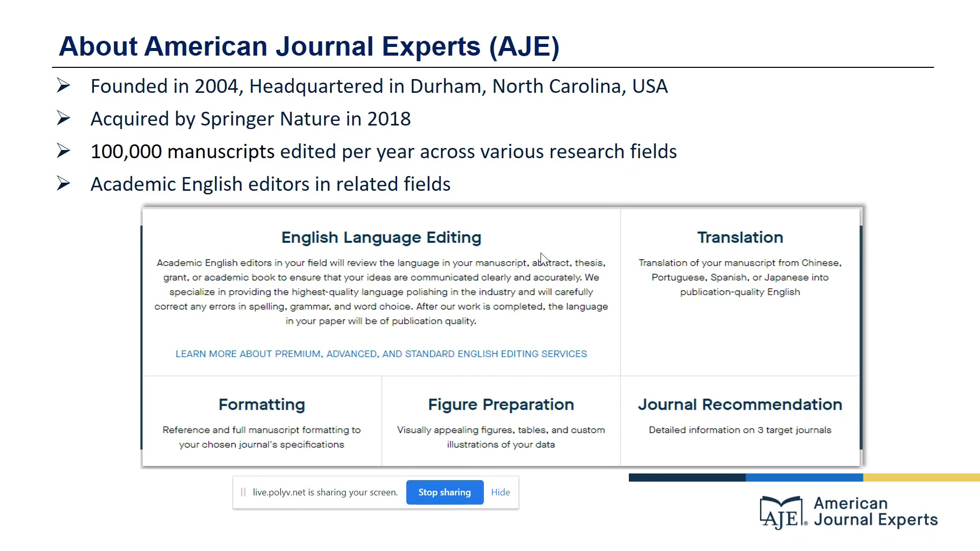
Task: Click the '100,000 manuscripts edited per year' bullet
Action: pyautogui.click(x=383, y=152)
